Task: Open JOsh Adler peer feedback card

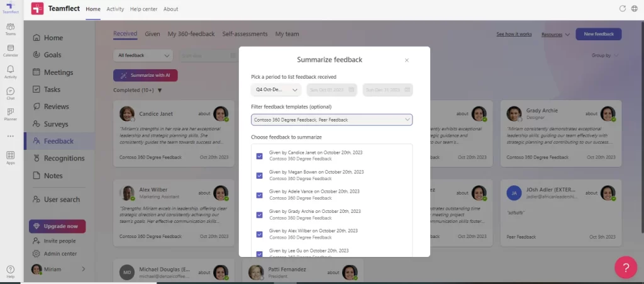Action: (561, 213)
